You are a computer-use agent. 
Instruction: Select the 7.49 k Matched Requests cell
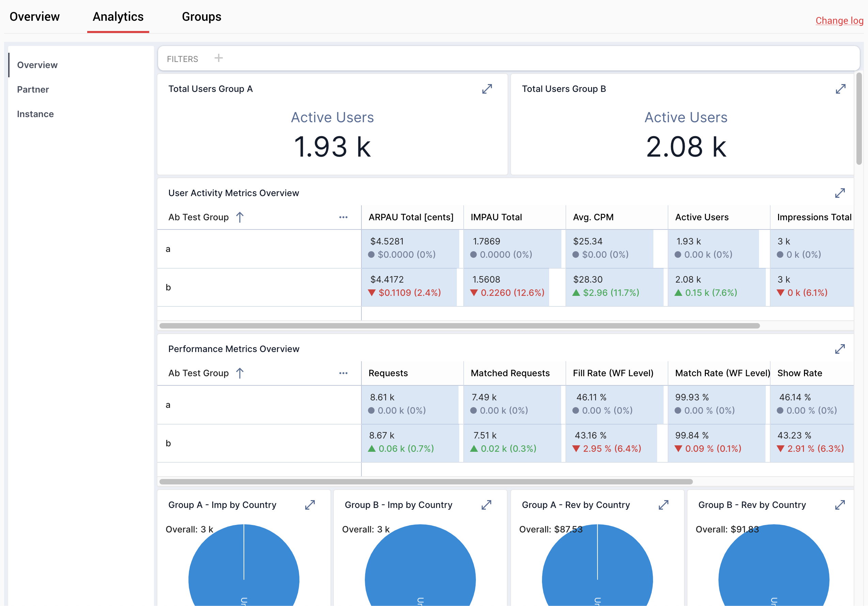tap(514, 405)
